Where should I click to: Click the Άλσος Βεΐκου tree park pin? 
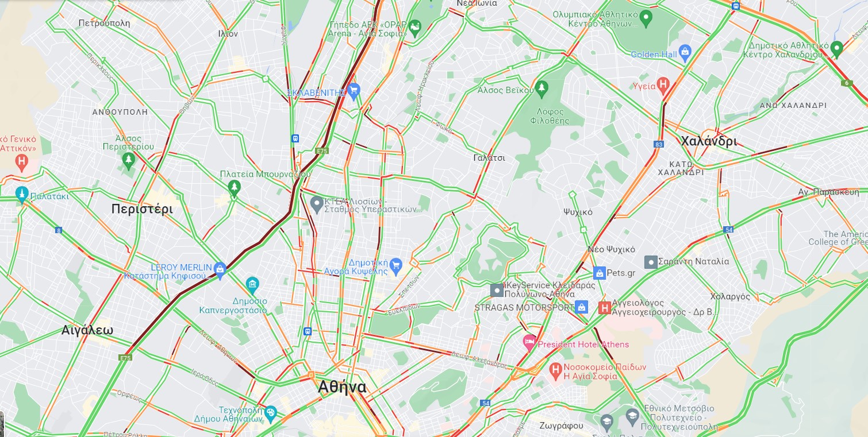[541, 88]
